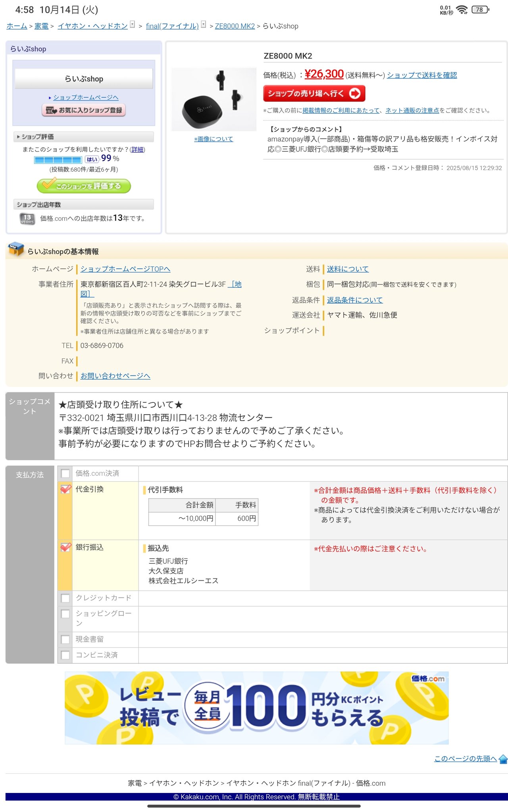This screenshot has height=812, width=508.
Task: Open the 送料について link
Action: pos(348,269)
